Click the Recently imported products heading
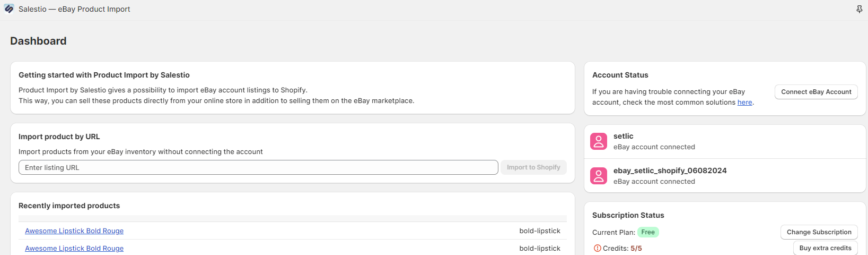Screen dimensions: 868x255 69,206
